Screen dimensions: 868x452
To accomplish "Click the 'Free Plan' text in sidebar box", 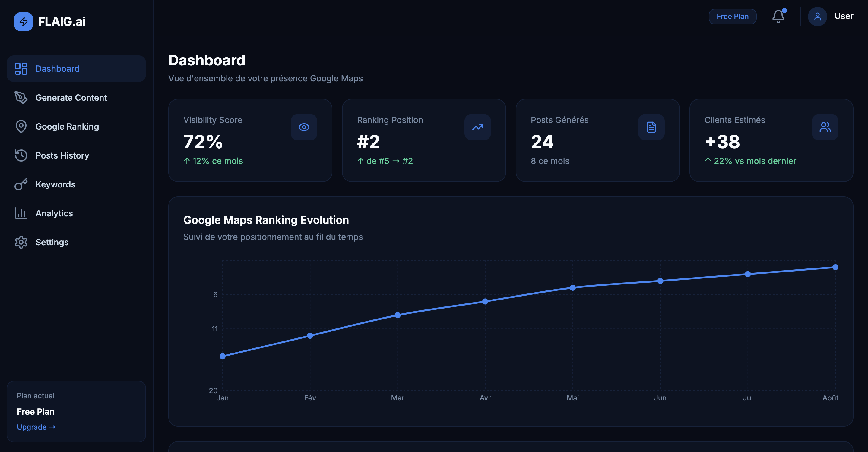I will coord(36,412).
